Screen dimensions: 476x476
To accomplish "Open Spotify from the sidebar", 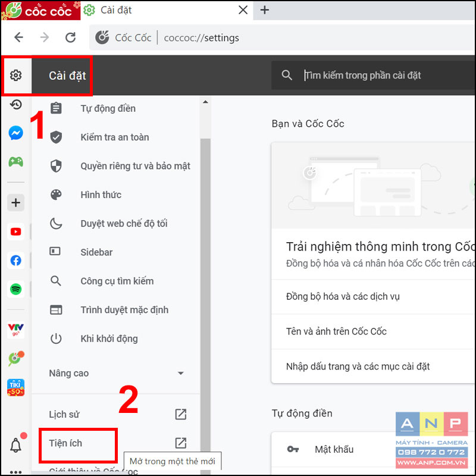I will tap(16, 289).
